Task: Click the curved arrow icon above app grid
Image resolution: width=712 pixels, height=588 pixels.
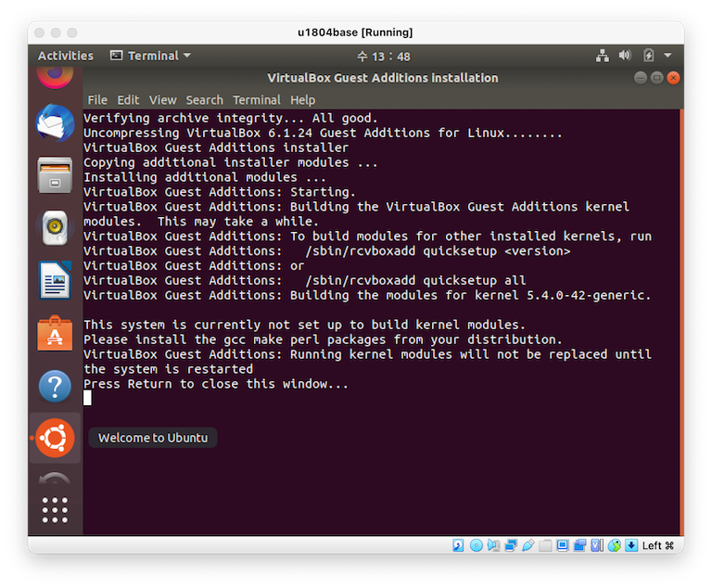Action: tap(55, 479)
